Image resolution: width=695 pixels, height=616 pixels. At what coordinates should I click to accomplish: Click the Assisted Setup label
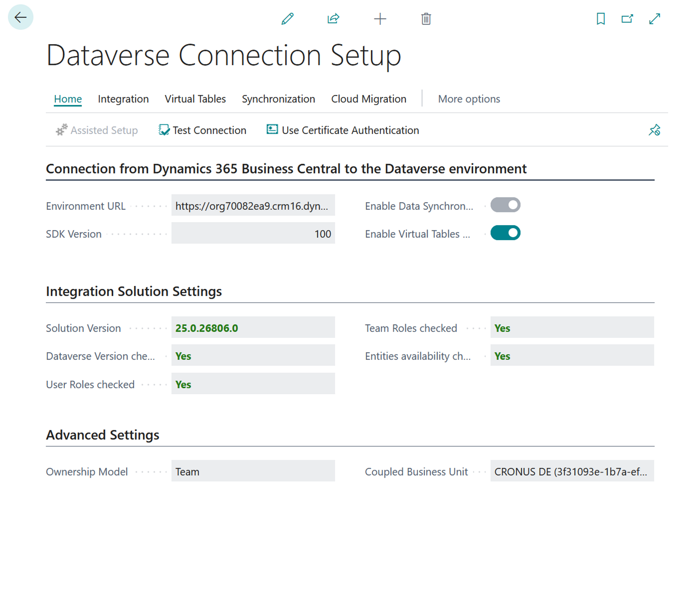point(104,130)
